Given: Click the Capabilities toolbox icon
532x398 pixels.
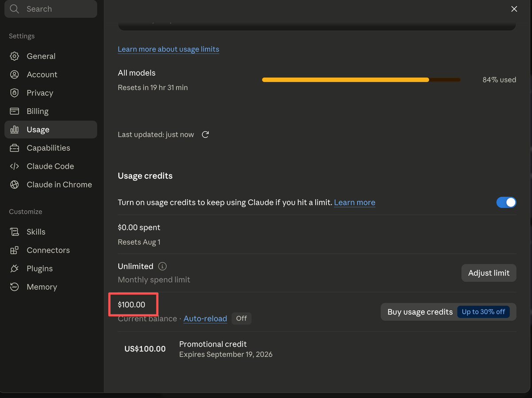Looking at the screenshot, I should [x=15, y=148].
